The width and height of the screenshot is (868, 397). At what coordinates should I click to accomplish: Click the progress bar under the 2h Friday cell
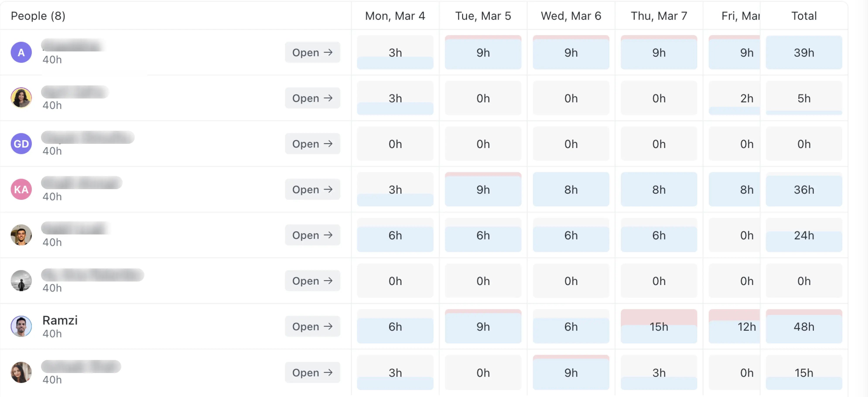(x=735, y=110)
